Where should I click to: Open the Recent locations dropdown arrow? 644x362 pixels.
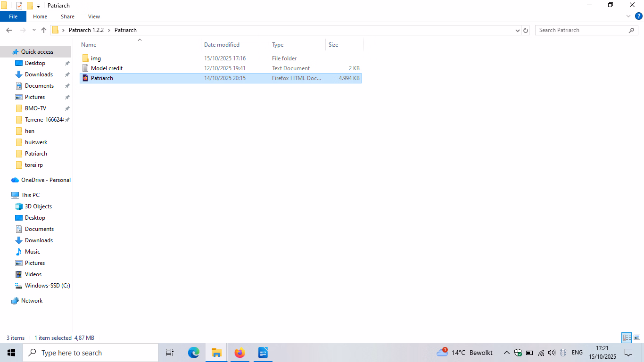(34, 30)
